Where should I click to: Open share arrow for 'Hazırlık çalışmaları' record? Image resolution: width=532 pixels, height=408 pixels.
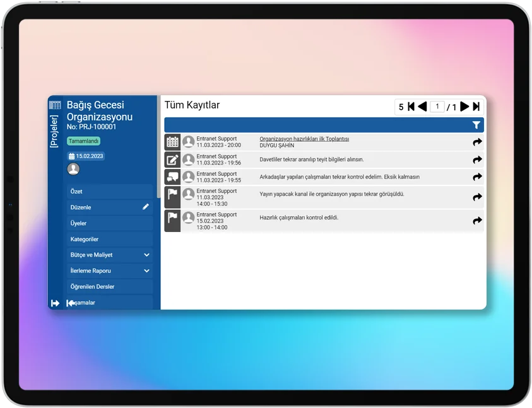(x=477, y=221)
